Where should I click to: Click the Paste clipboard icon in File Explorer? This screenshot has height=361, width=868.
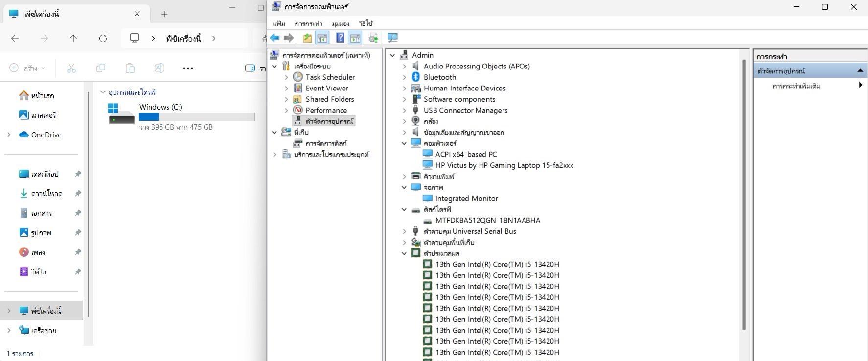click(x=130, y=68)
